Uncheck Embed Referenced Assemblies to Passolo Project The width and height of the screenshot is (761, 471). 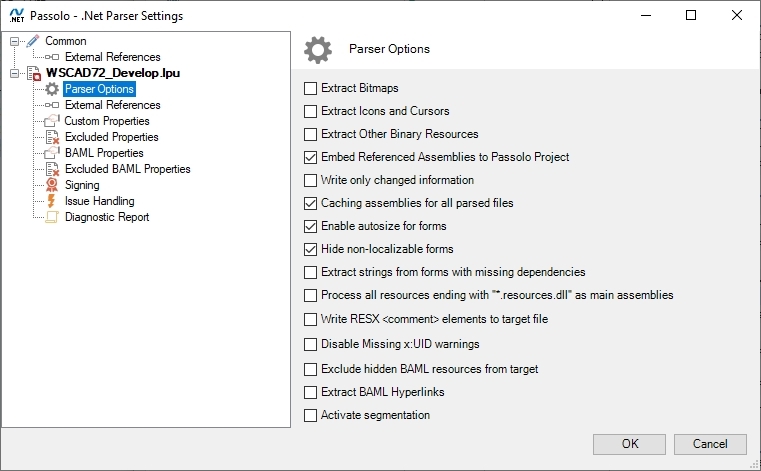[x=310, y=157]
